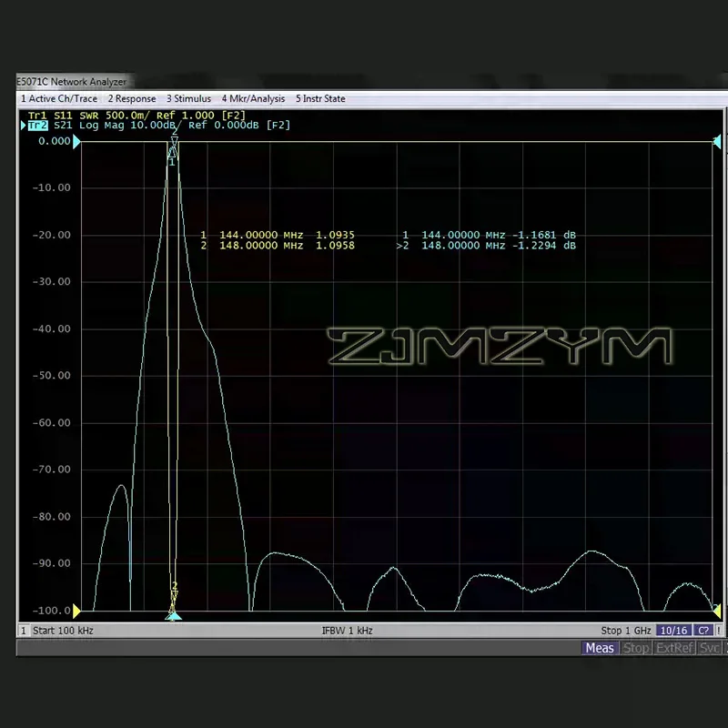The height and width of the screenshot is (728, 728).
Task: Click the Start 100 kHz value
Action: pos(63,631)
